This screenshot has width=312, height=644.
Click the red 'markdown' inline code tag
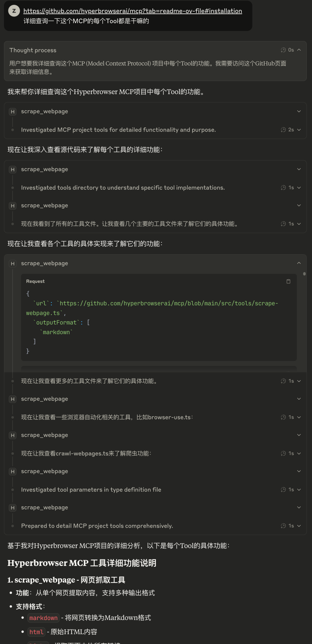point(43,618)
